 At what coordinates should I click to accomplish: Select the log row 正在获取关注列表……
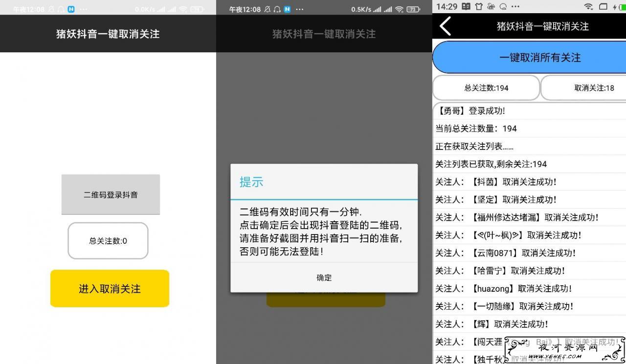click(x=530, y=146)
